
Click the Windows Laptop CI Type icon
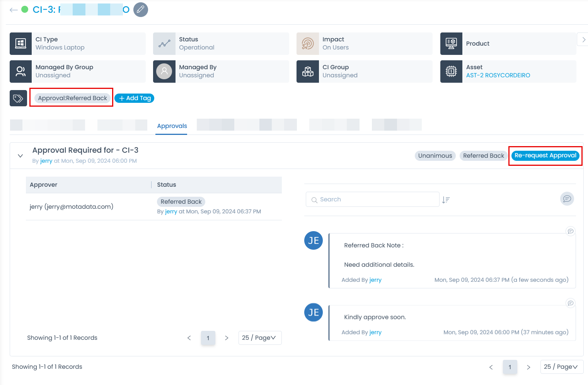(x=20, y=44)
